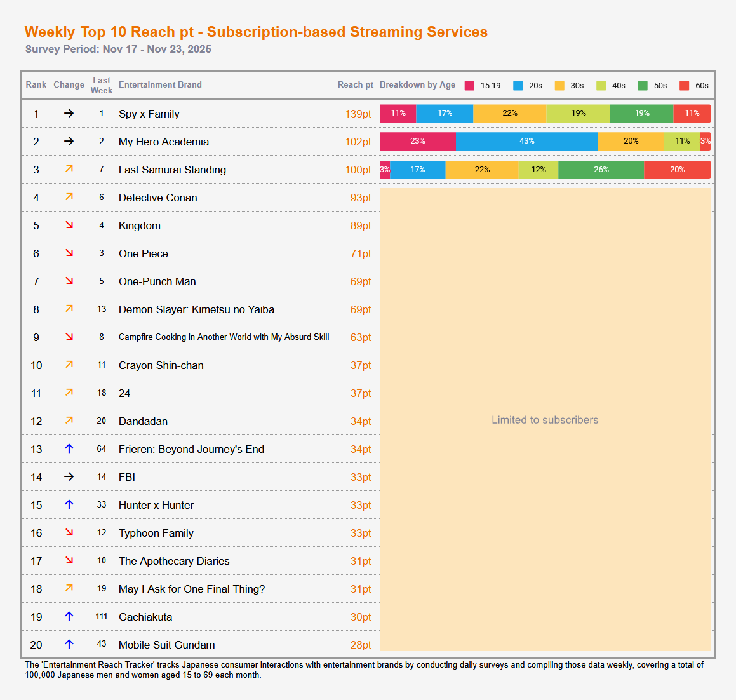Click the 30s orange legend swatch

[559, 86]
